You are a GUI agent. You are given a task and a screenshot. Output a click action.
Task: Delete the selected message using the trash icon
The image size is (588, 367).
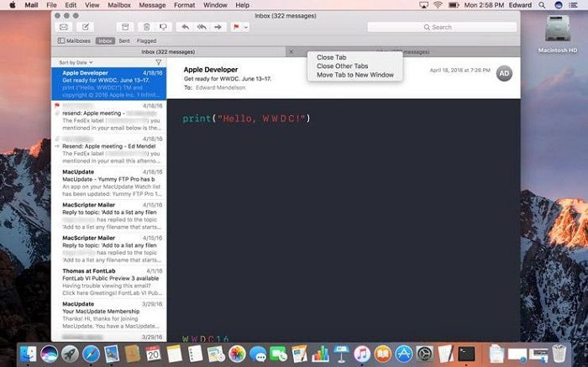[147, 27]
